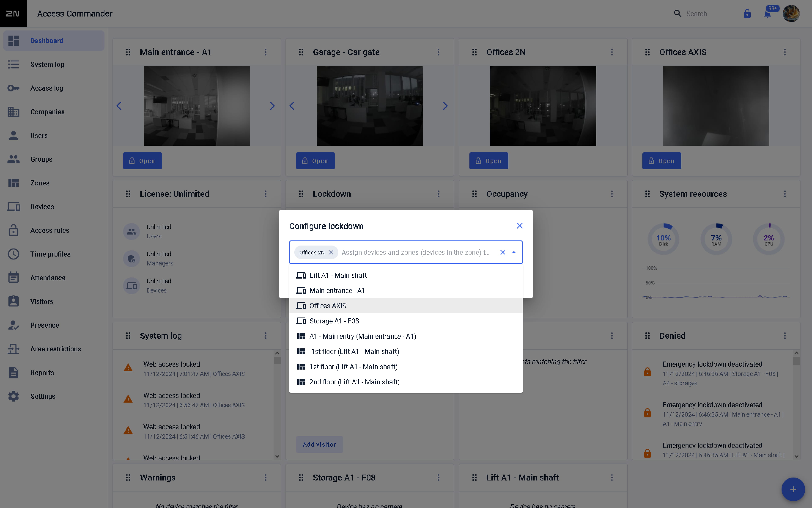The image size is (812, 508).
Task: Click Open button for Offices AXIS
Action: pos(661,161)
